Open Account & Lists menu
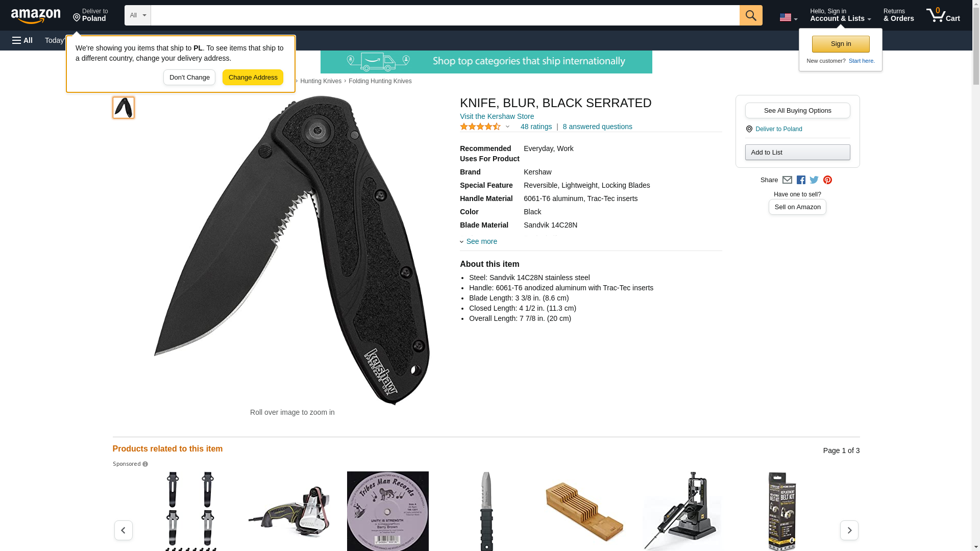980x551 pixels. 840,15
